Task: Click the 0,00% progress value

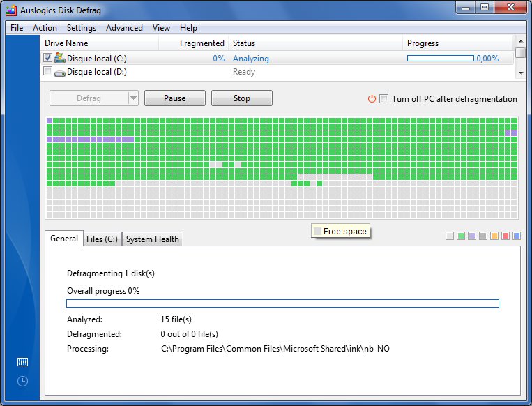Action: (x=487, y=59)
